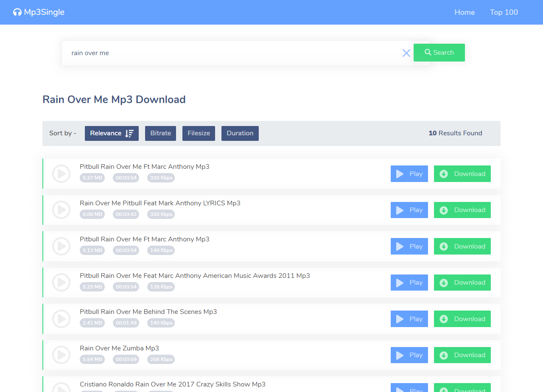Click the download icon for Rain Over Me Zumba Mp3
Image resolution: width=543 pixels, height=392 pixels.
pos(444,355)
